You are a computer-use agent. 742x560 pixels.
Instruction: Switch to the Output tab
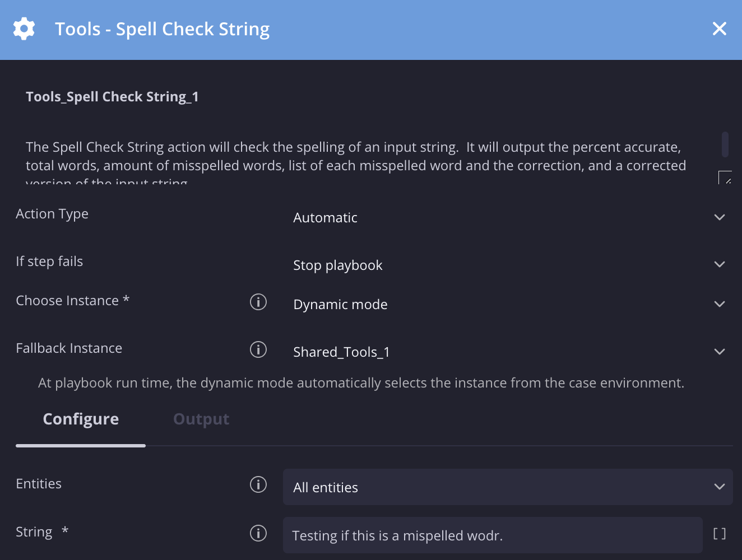pyautogui.click(x=201, y=419)
